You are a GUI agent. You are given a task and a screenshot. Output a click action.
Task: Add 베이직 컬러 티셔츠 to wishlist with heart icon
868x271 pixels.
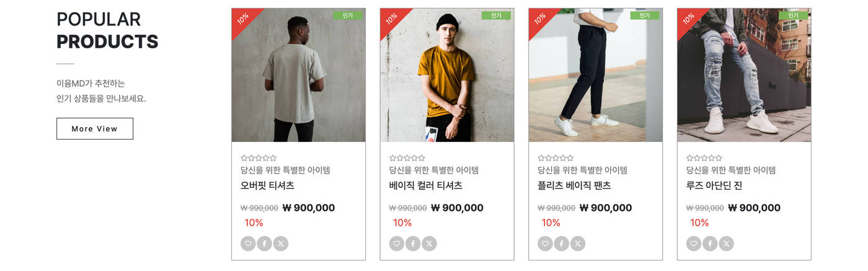tap(397, 244)
